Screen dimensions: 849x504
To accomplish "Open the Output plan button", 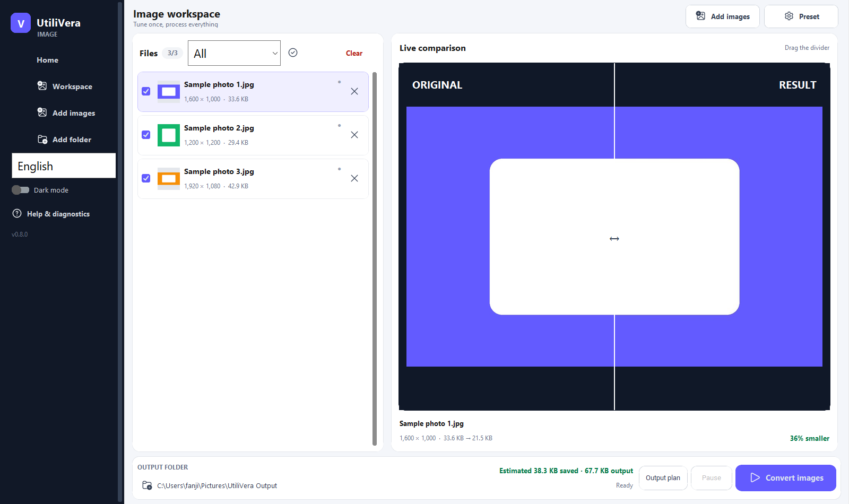I will tap(663, 478).
